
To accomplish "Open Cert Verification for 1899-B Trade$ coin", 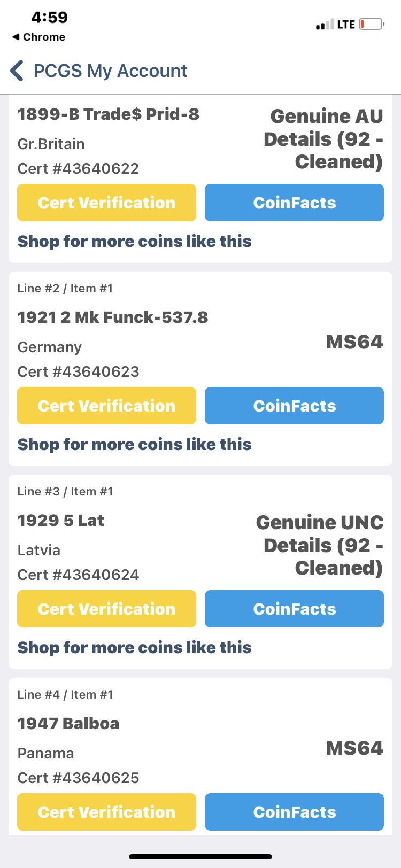I will pyautogui.click(x=106, y=203).
